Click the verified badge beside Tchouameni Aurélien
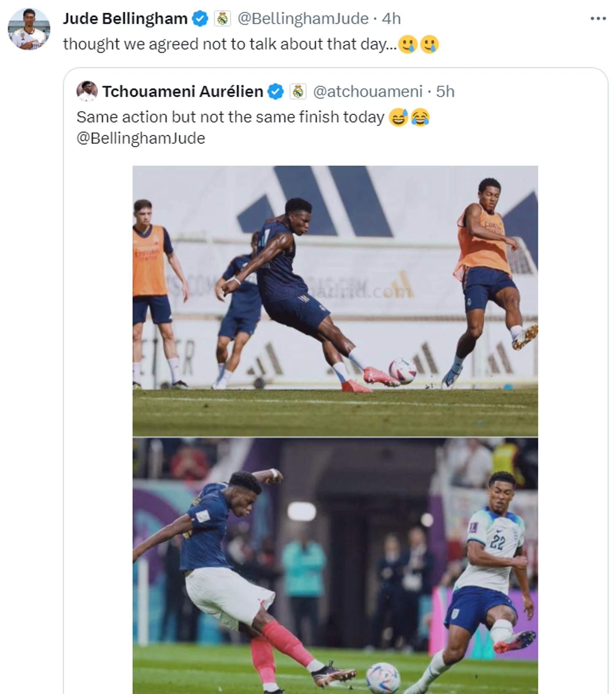The image size is (616, 694). 276,92
